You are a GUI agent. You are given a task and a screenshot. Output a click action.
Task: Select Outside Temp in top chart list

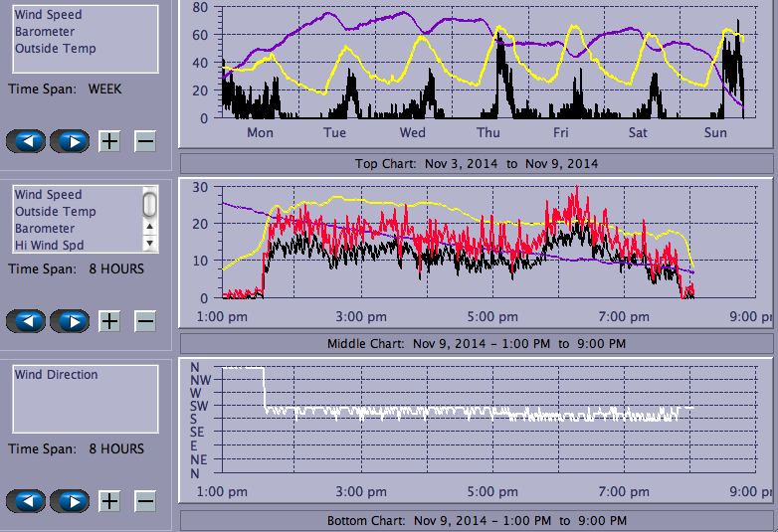pos(55,49)
